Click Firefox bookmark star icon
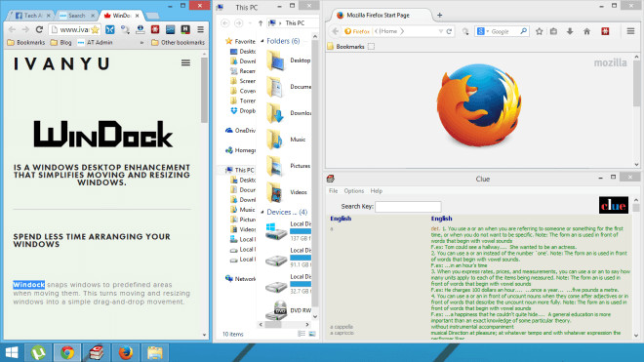644x362 pixels. [540, 31]
